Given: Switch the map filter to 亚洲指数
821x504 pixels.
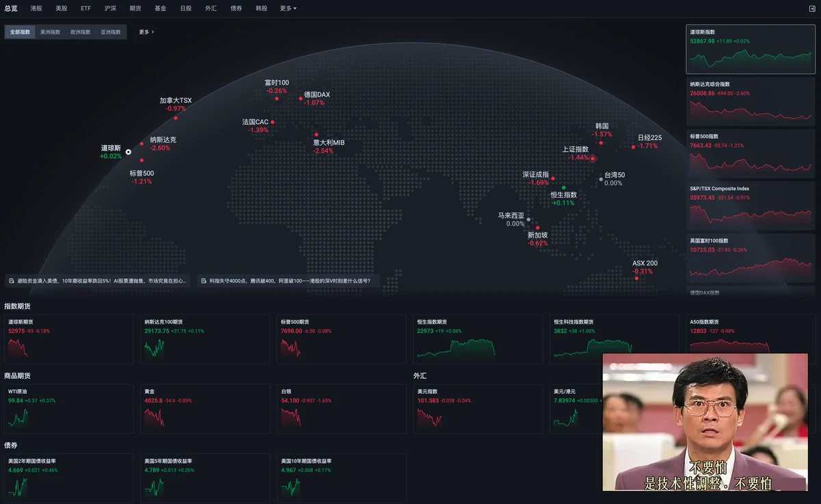Looking at the screenshot, I should point(110,32).
